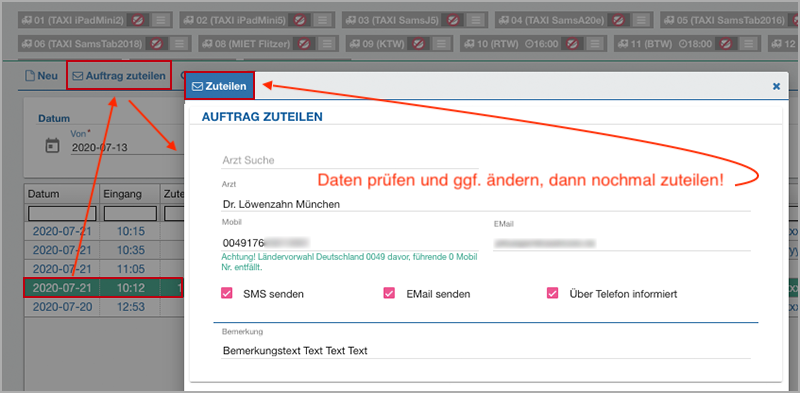800x393 pixels.
Task: Click Auftrag zuteilen in the toolbar
Action: pyautogui.click(x=119, y=76)
